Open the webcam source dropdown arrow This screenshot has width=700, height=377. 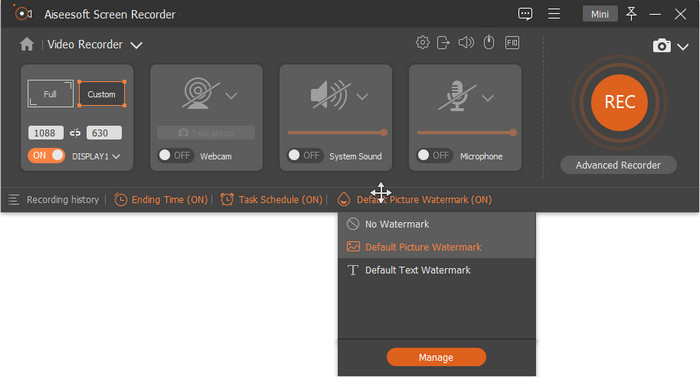click(231, 96)
